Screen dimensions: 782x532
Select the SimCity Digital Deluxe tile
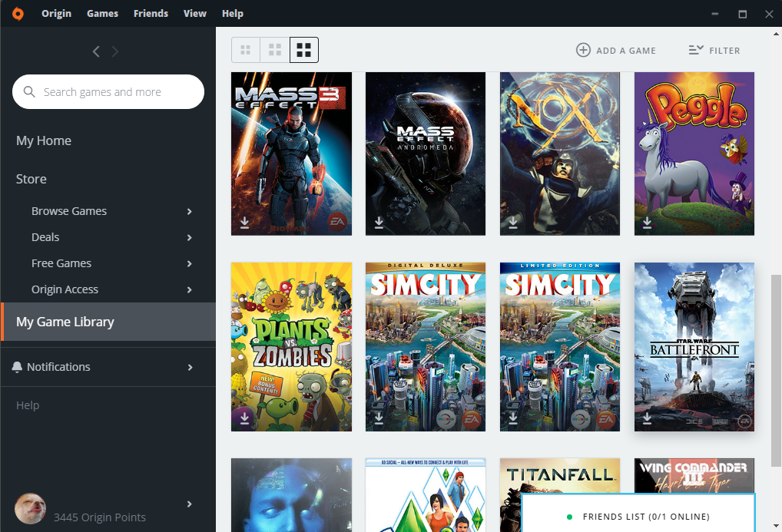[426, 347]
